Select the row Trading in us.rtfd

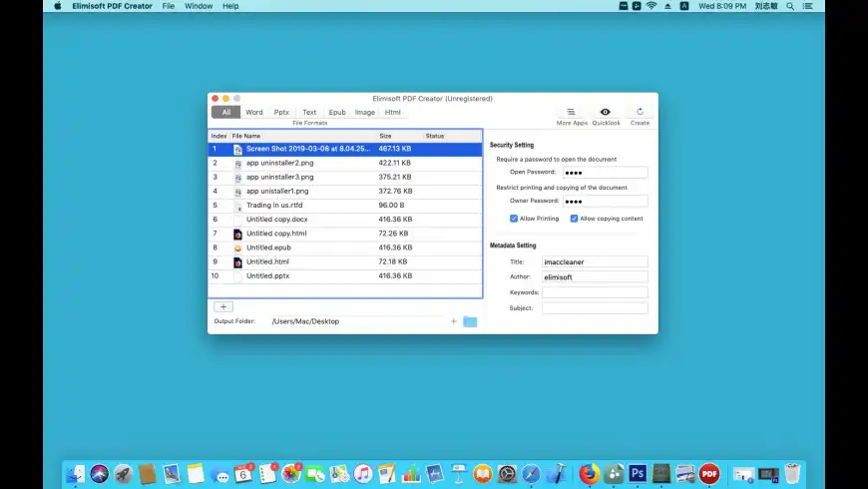click(x=345, y=206)
